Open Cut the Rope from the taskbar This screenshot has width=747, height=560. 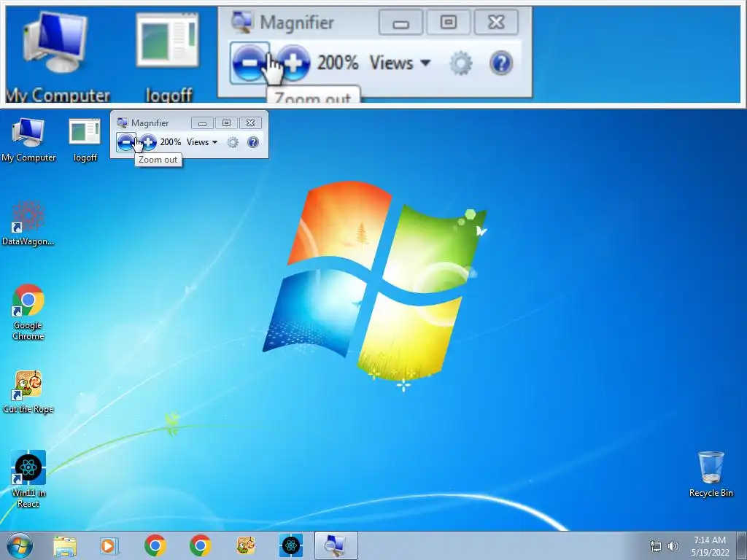coord(247,545)
